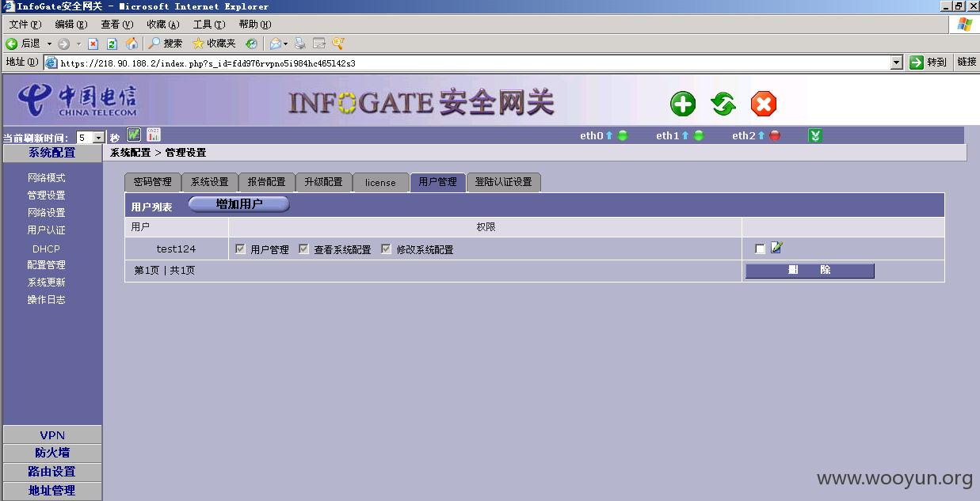
Task: Switch to the 系统设置 tab
Action: (210, 182)
